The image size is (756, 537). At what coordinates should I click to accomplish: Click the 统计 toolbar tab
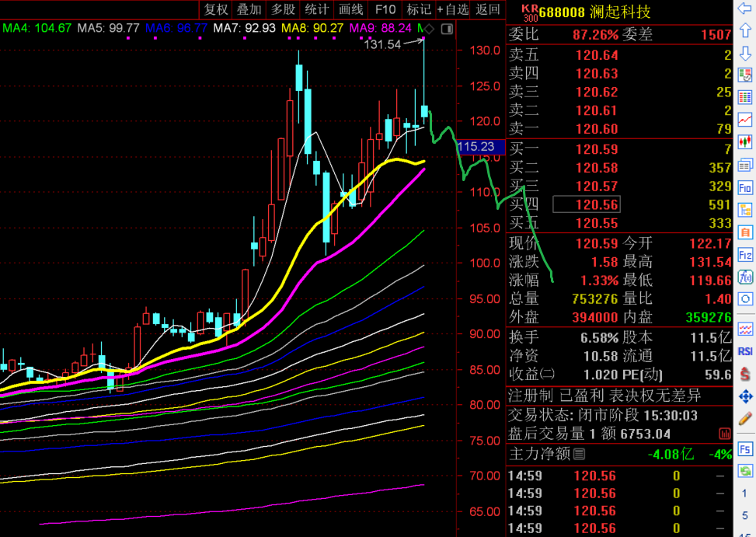(317, 9)
